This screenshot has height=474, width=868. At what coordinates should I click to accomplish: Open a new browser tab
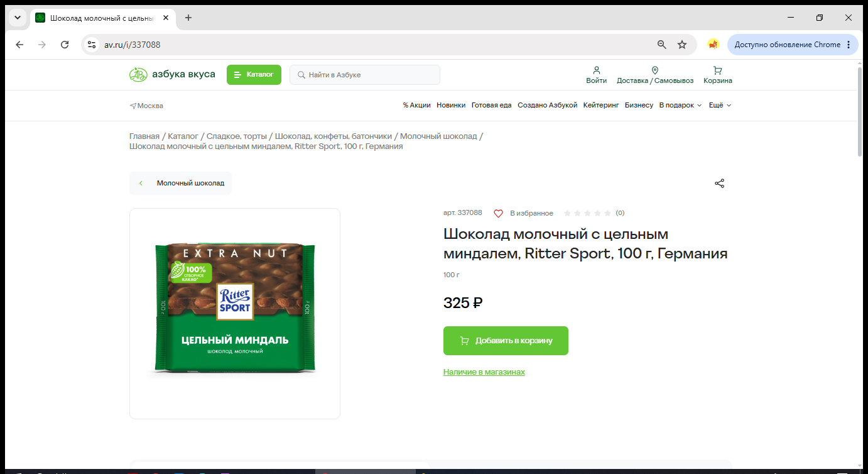188,18
